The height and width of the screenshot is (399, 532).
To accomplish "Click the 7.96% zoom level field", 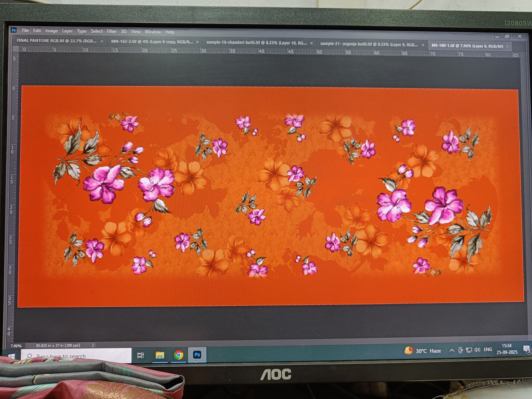I will (x=16, y=346).
